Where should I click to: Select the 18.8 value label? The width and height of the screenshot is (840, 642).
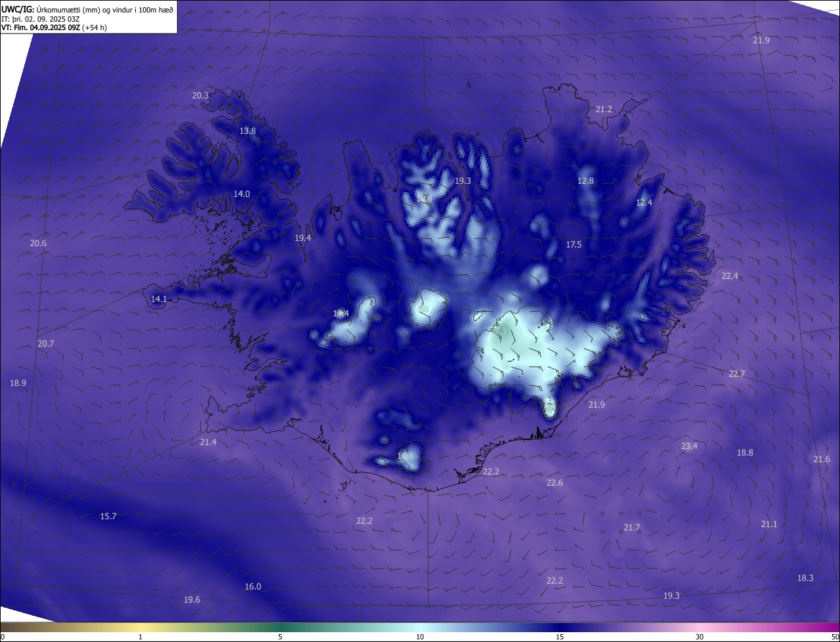click(x=745, y=453)
